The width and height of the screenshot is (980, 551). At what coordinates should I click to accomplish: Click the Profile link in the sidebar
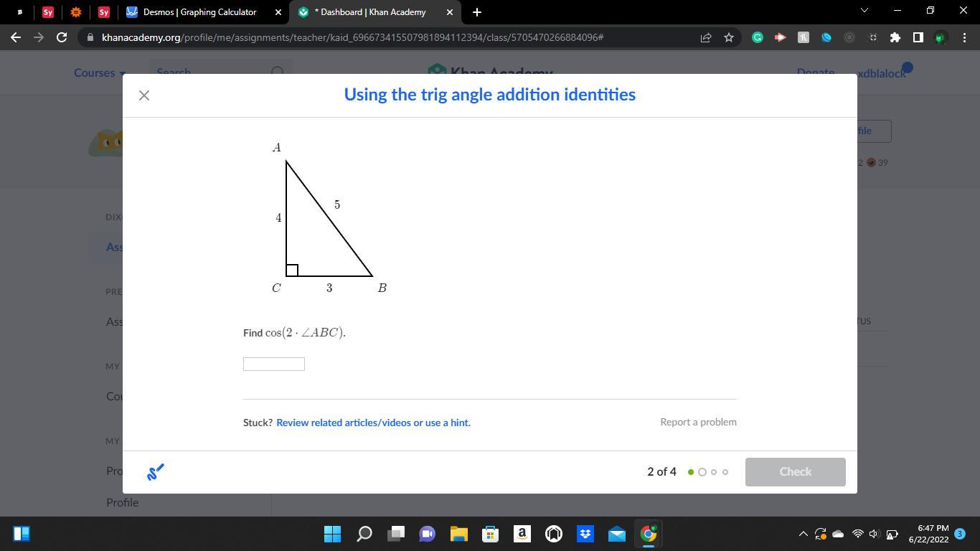pos(123,502)
